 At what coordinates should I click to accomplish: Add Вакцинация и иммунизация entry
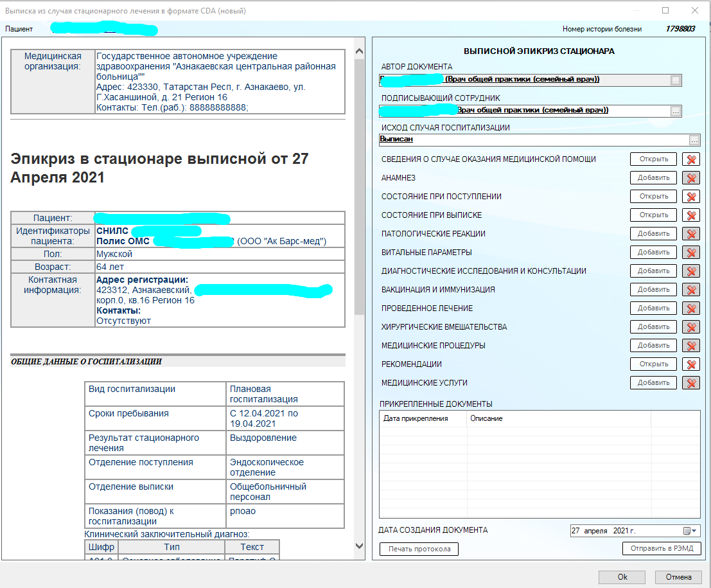(653, 289)
